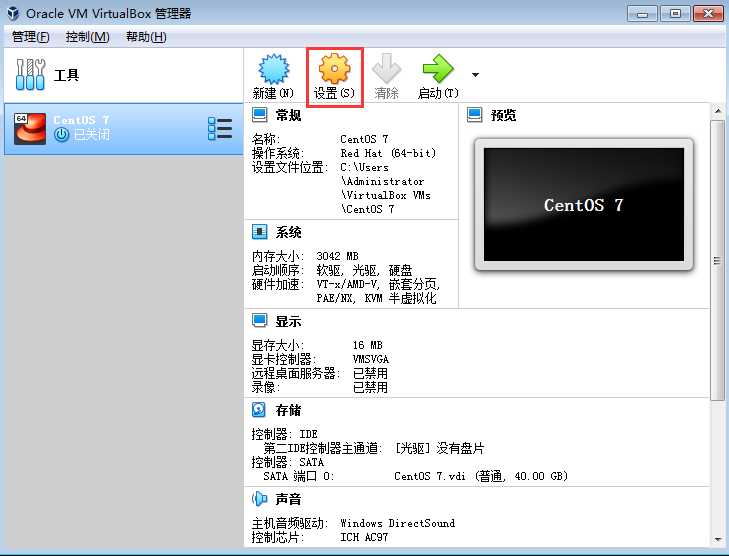The height and width of the screenshot is (556, 729).
Task: Click the 录像 已禁用 value
Action: coord(370,387)
